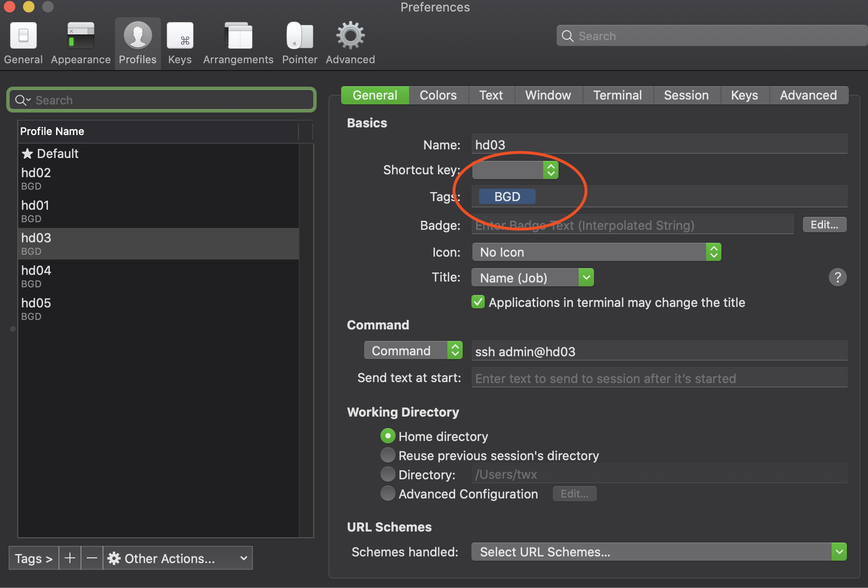The image size is (868, 588).
Task: Close the Preferences window
Action: click(9, 6)
